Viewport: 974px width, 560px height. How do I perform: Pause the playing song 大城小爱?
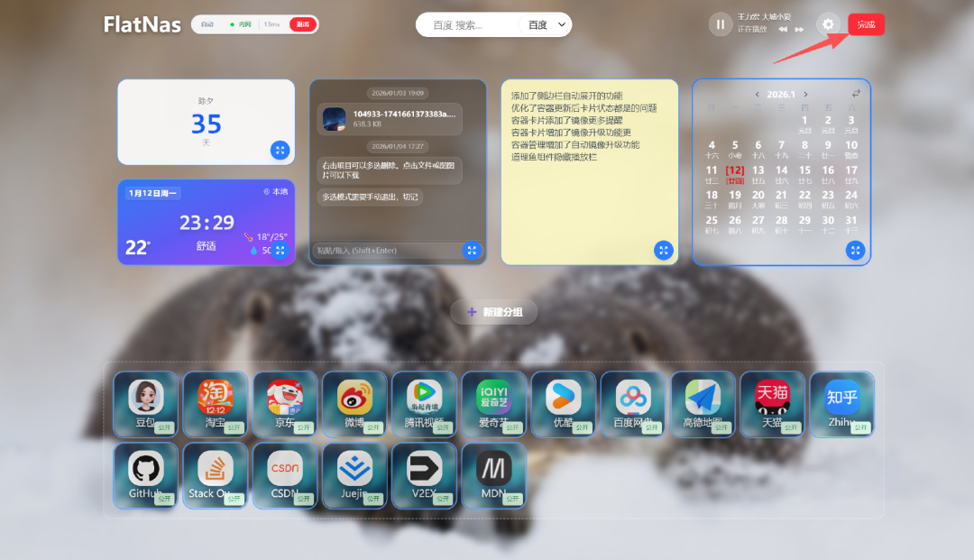pos(720,24)
